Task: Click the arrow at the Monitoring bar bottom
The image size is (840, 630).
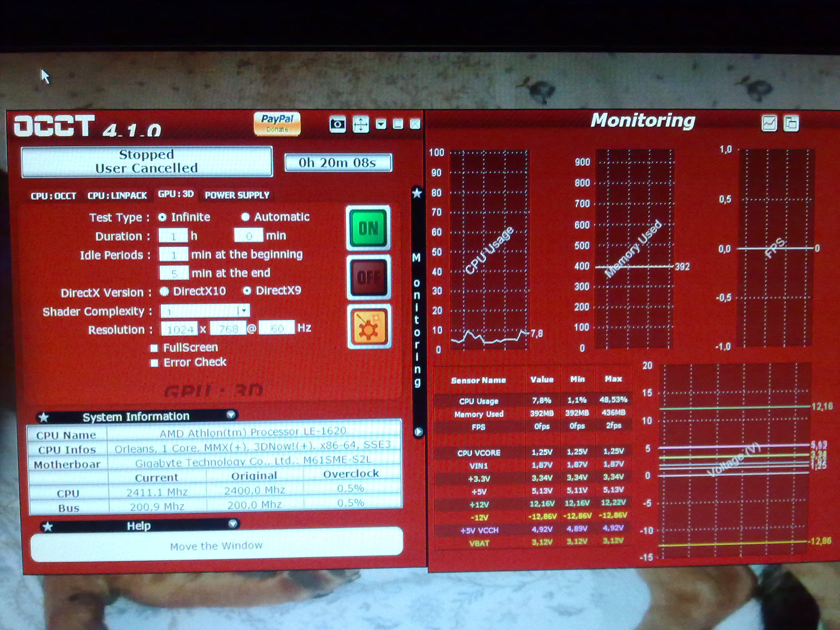Action: [x=418, y=432]
